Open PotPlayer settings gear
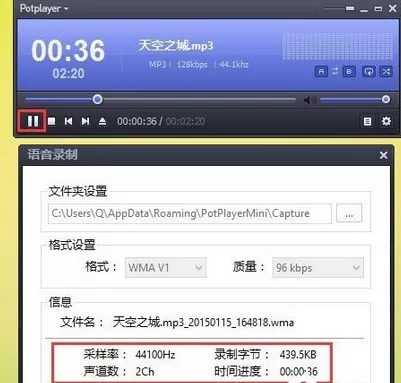 point(386,121)
